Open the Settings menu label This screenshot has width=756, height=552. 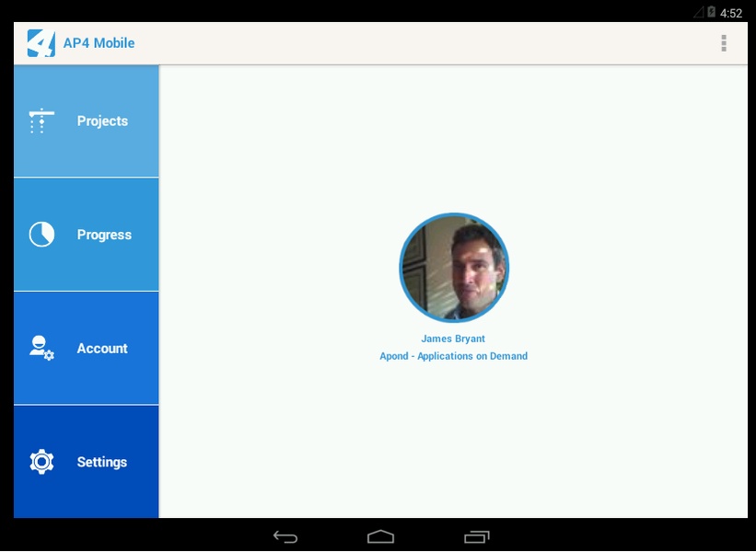tap(102, 462)
